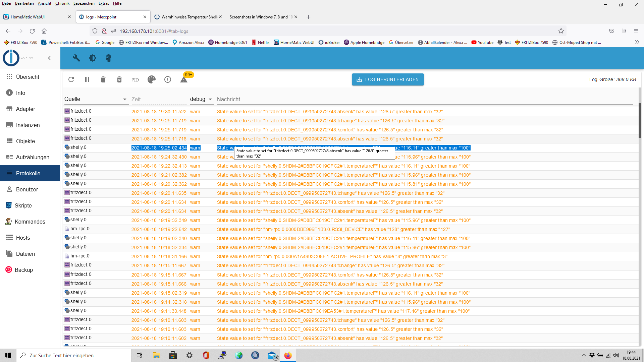Open Hosts in sidebar

click(30, 238)
